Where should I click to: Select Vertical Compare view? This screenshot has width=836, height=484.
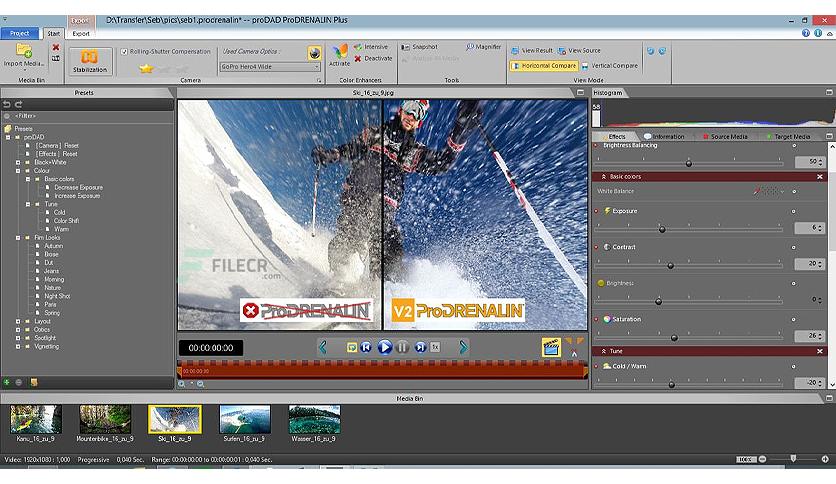coord(609,66)
